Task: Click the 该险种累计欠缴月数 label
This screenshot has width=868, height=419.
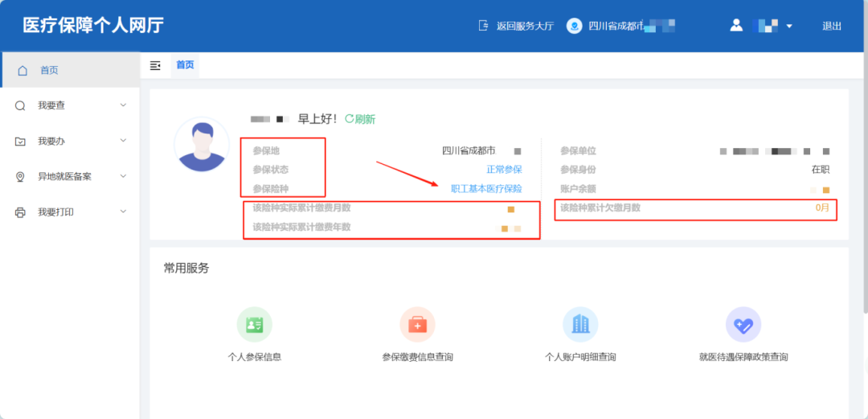Action: coord(600,208)
